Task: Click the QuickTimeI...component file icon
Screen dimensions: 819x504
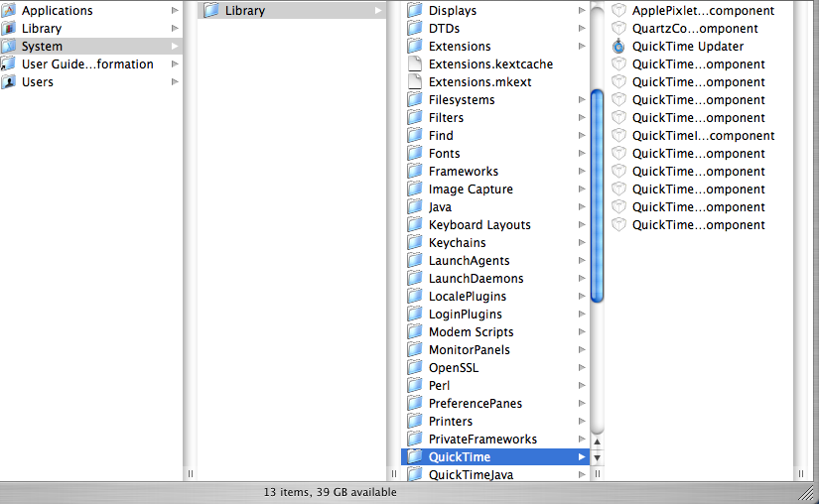Action: (x=618, y=135)
